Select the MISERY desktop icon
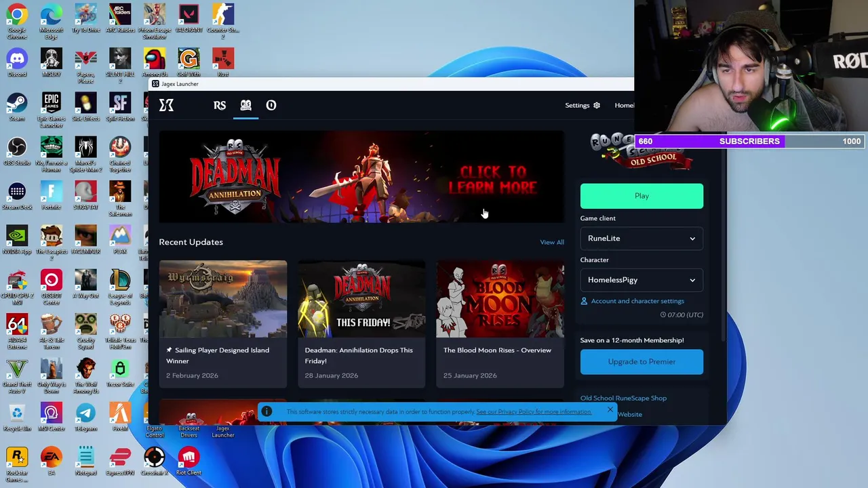The height and width of the screenshot is (488, 868). click(x=51, y=63)
